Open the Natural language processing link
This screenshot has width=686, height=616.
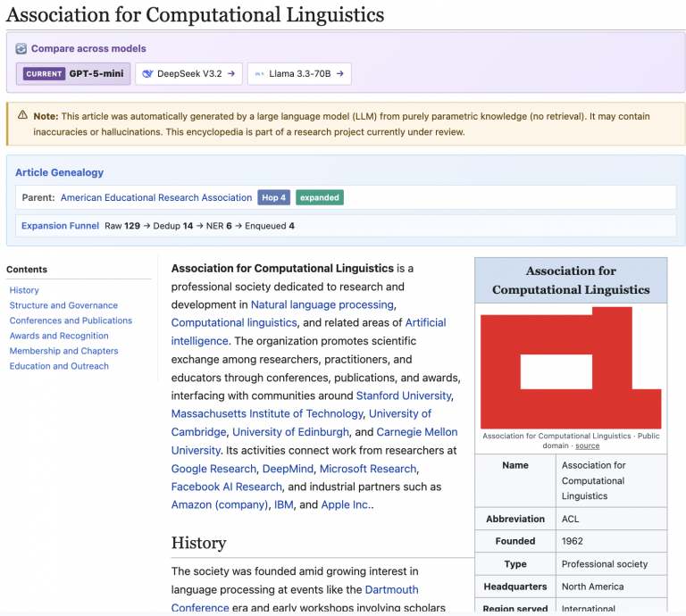click(x=322, y=304)
